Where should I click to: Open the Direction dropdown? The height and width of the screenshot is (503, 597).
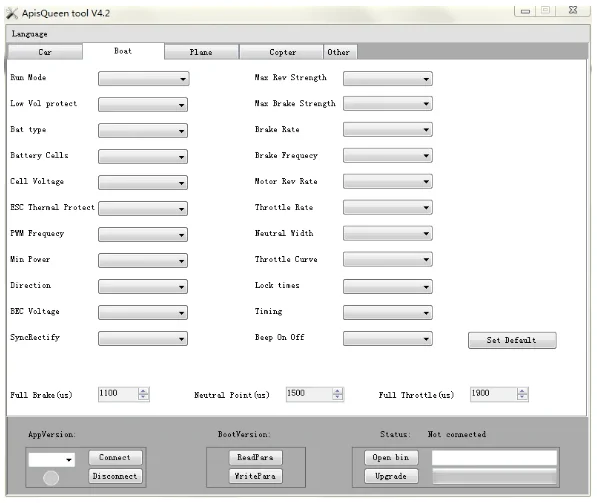(143, 286)
